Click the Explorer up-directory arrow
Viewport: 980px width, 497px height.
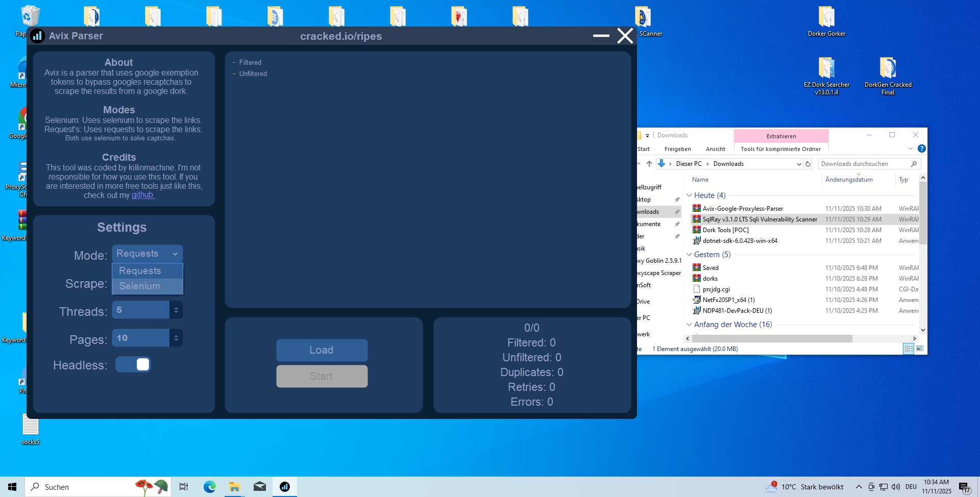point(649,164)
